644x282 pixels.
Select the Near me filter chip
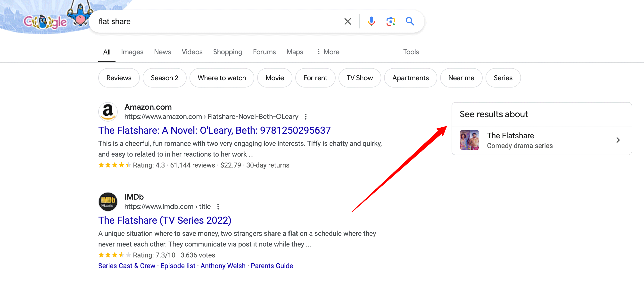(461, 78)
